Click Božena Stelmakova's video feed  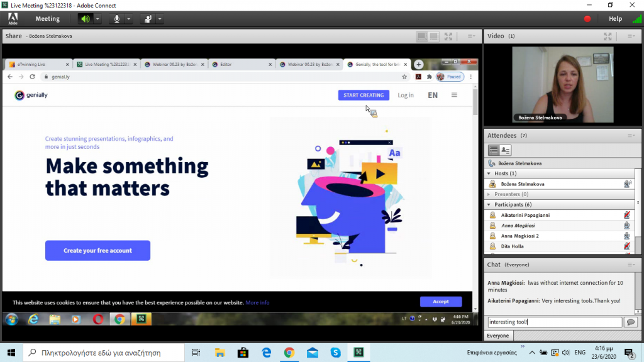pyautogui.click(x=563, y=85)
